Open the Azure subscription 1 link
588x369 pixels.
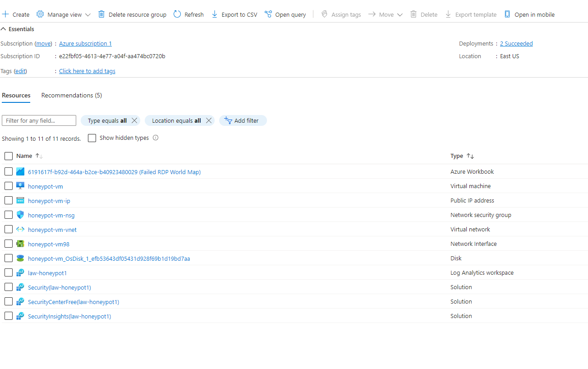85,44
